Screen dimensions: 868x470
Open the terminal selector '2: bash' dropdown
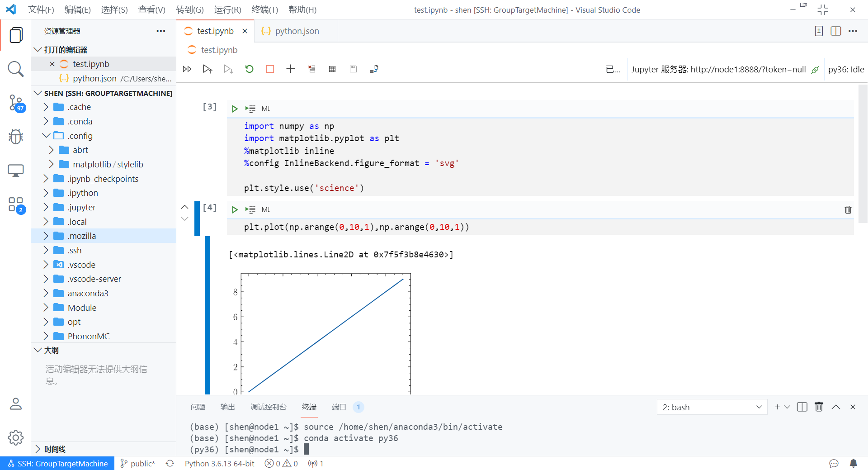click(712, 407)
